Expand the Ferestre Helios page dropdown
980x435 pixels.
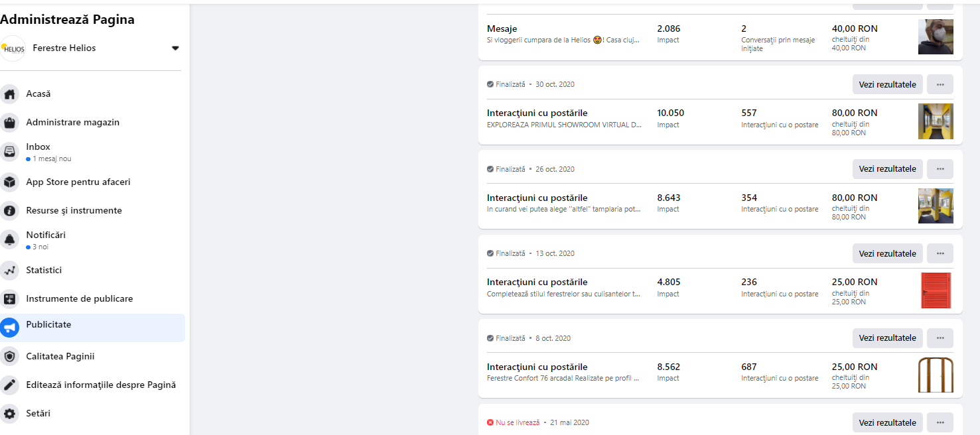(x=175, y=48)
